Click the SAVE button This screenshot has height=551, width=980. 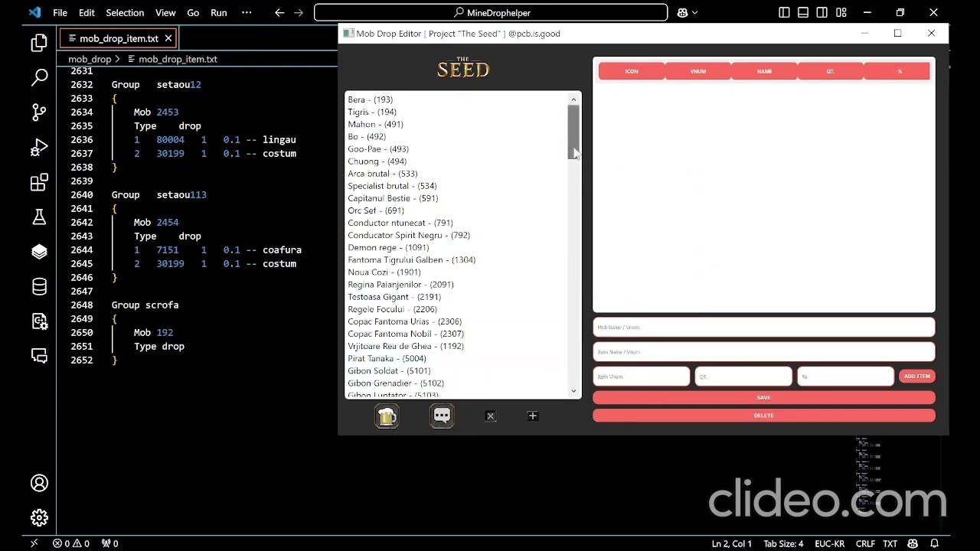point(763,398)
